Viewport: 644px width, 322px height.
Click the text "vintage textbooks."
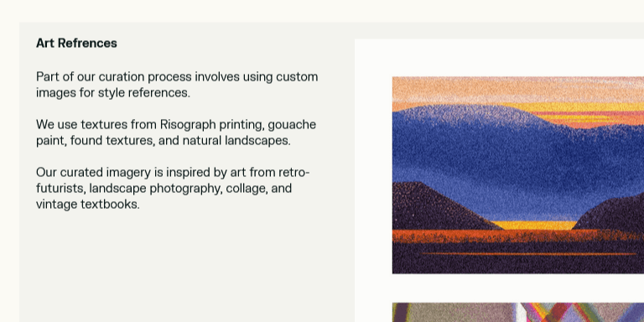point(88,204)
